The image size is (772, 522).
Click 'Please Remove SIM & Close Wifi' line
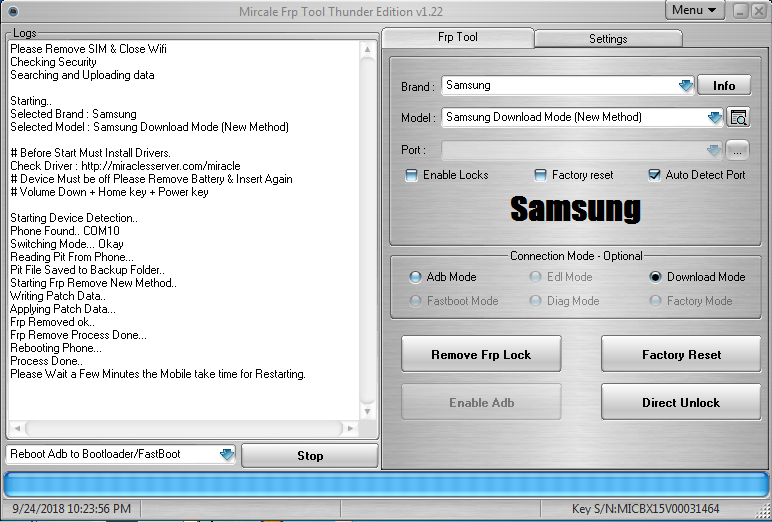coord(88,49)
